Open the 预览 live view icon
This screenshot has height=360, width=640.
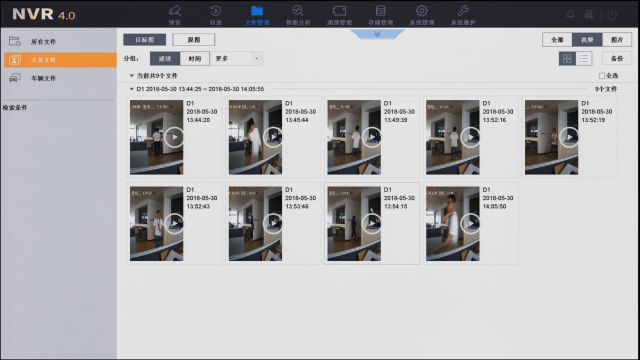tap(175, 10)
